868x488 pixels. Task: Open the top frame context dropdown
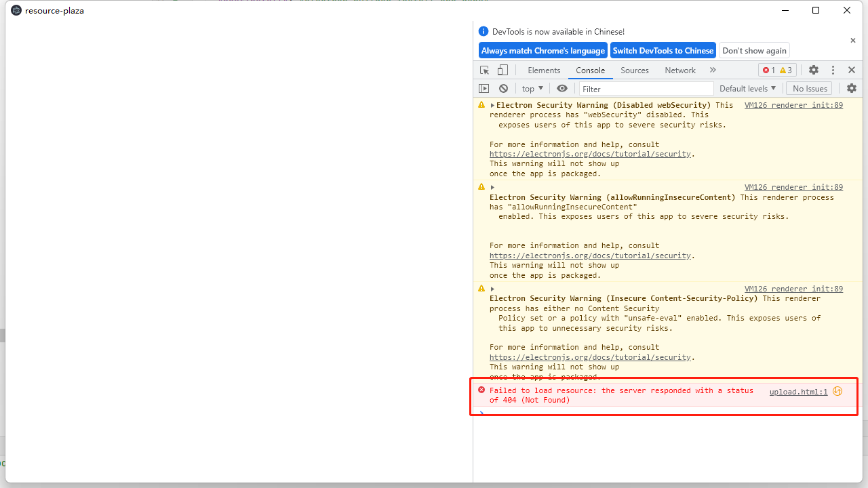pos(532,88)
